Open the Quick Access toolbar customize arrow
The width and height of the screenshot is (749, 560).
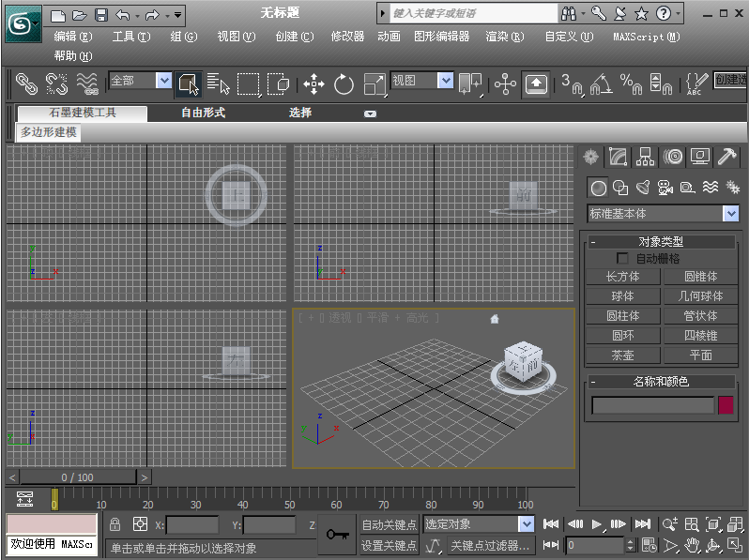pyautogui.click(x=177, y=15)
